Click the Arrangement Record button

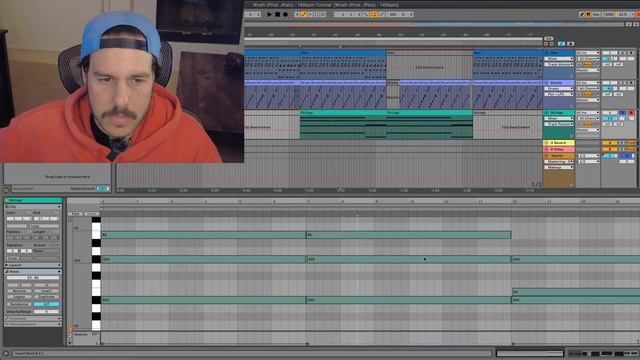285,14
